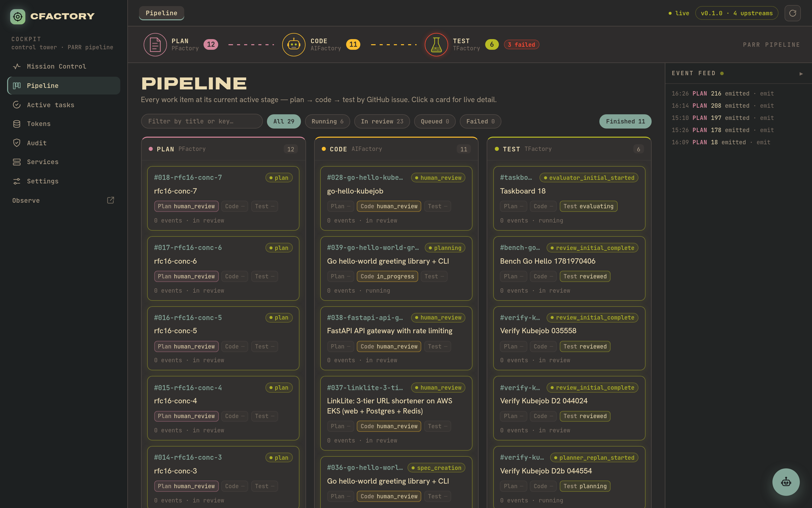Filter by Queued 0 chip
Viewport: 812px width, 508px height.
[434, 121]
